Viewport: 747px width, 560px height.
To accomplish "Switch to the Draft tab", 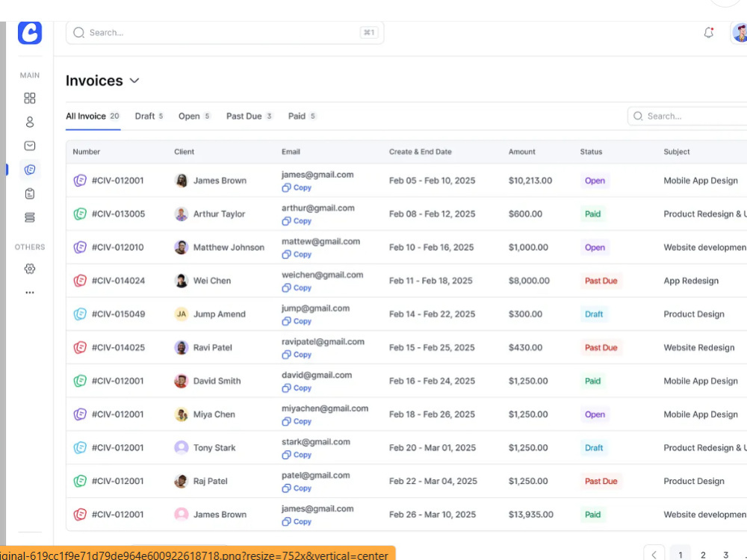I will click(x=149, y=116).
